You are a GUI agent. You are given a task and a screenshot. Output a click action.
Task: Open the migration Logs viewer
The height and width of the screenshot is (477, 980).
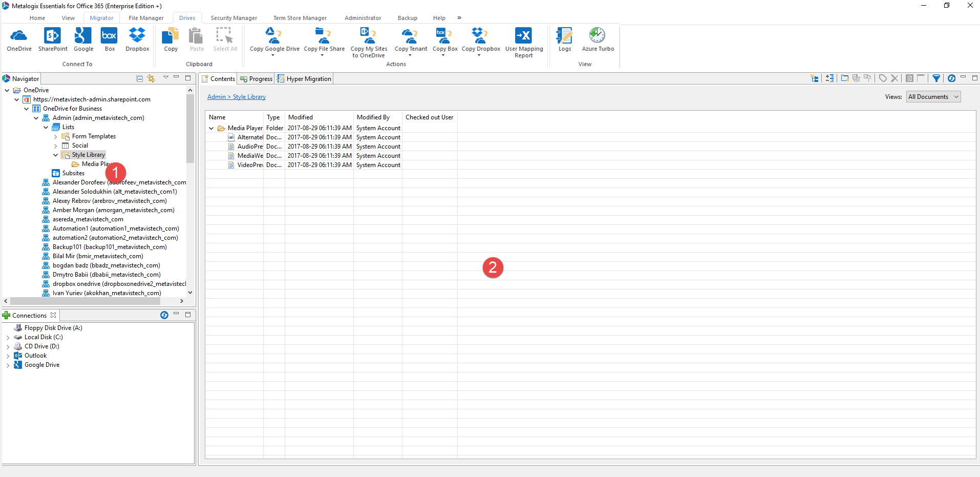(x=564, y=39)
